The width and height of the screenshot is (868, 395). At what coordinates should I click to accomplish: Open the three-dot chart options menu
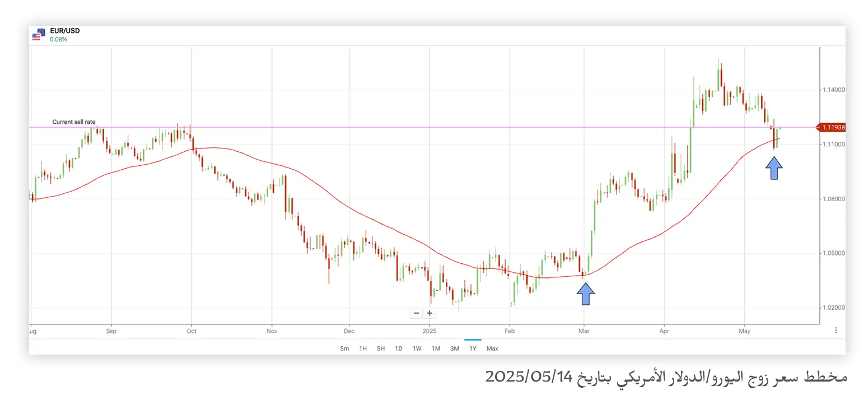pyautogui.click(x=836, y=331)
